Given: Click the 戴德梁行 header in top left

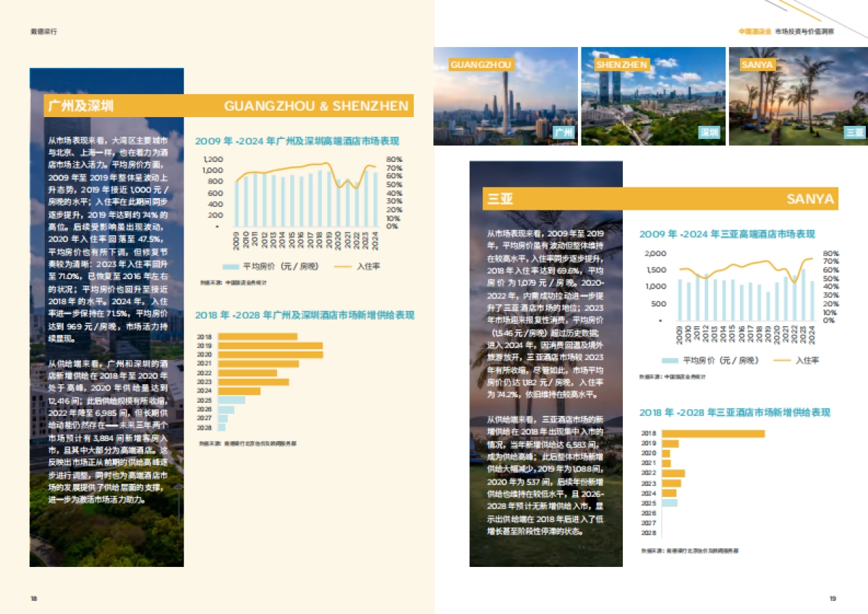Looking at the screenshot, I should pos(43,32).
